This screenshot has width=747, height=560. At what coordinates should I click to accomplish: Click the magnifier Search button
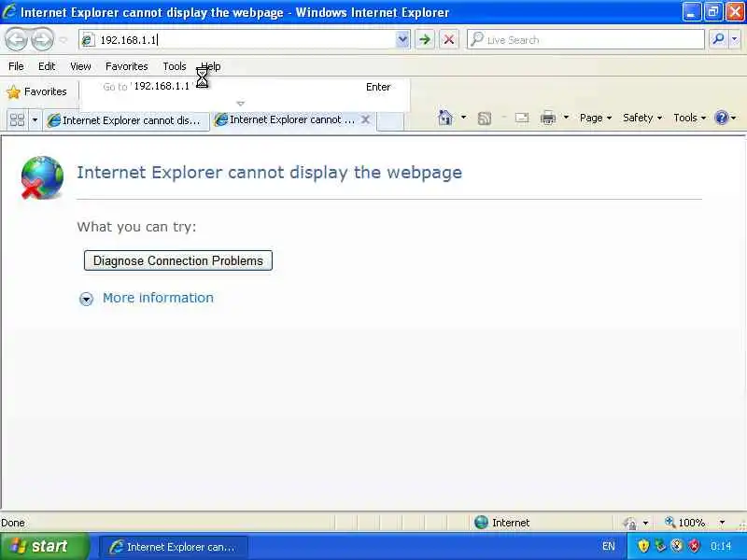(718, 39)
